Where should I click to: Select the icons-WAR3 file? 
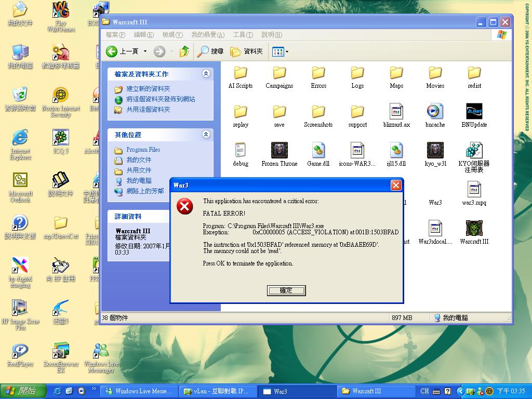357,155
